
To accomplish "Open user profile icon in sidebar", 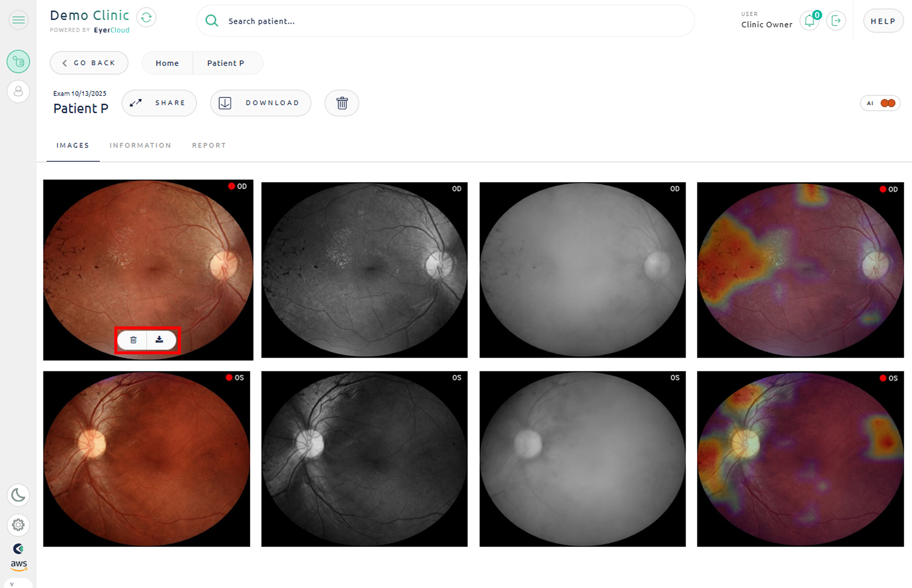I will coord(18,91).
